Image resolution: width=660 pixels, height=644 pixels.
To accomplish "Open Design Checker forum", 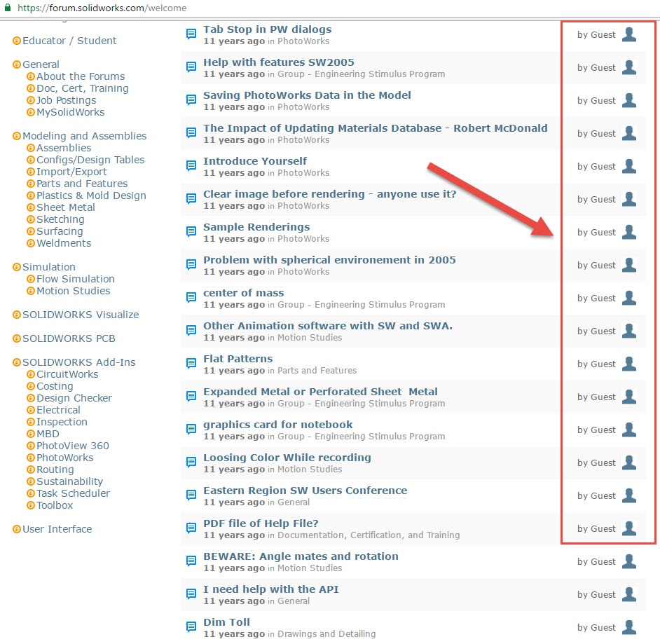I will (74, 398).
